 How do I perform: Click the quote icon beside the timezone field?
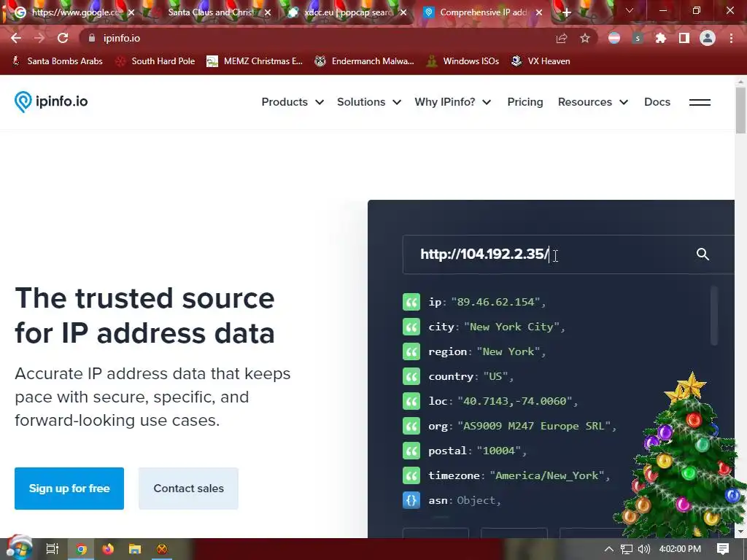411,475
